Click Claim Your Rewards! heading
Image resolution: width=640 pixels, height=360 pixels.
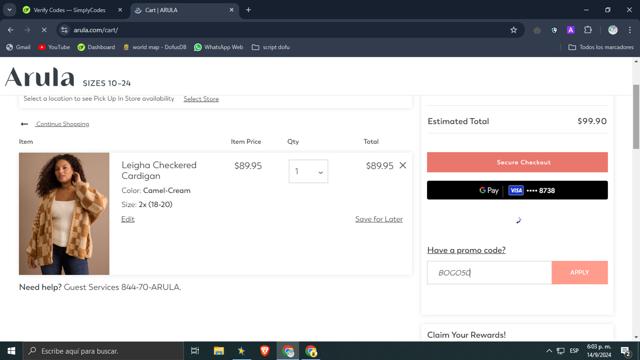(467, 335)
